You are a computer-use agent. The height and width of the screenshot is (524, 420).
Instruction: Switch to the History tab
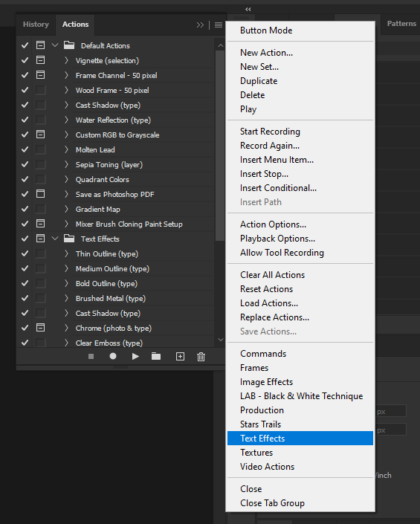tap(36, 25)
